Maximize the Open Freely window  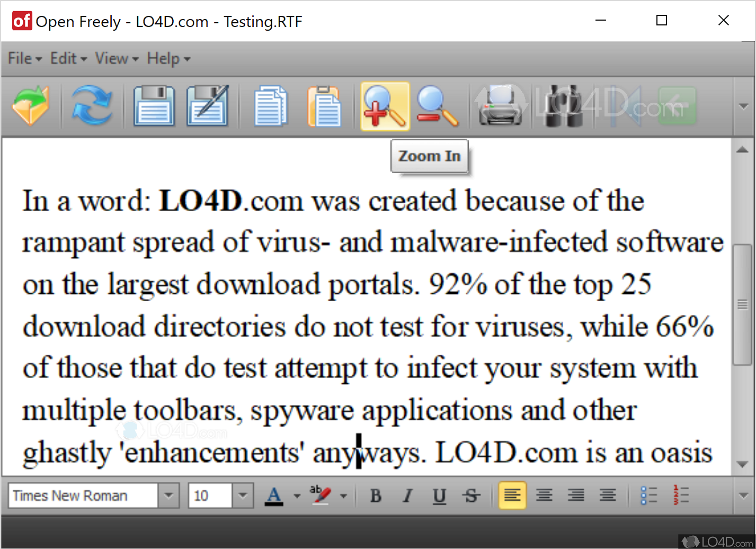[x=662, y=21]
